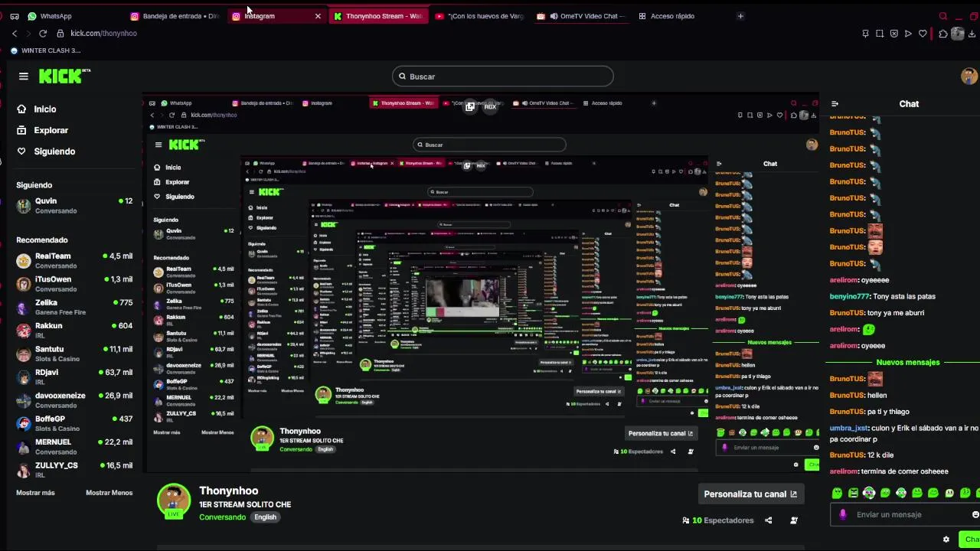Click the browser pin icon in toolbar
This screenshot has height=551, width=980.
pyautogui.click(x=865, y=34)
